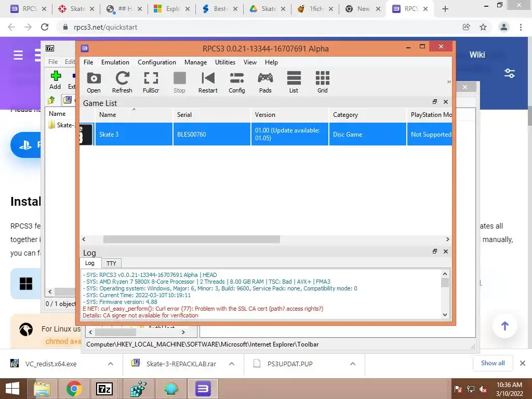Click the Restart emulation icon
532x399 pixels.
pos(208,82)
